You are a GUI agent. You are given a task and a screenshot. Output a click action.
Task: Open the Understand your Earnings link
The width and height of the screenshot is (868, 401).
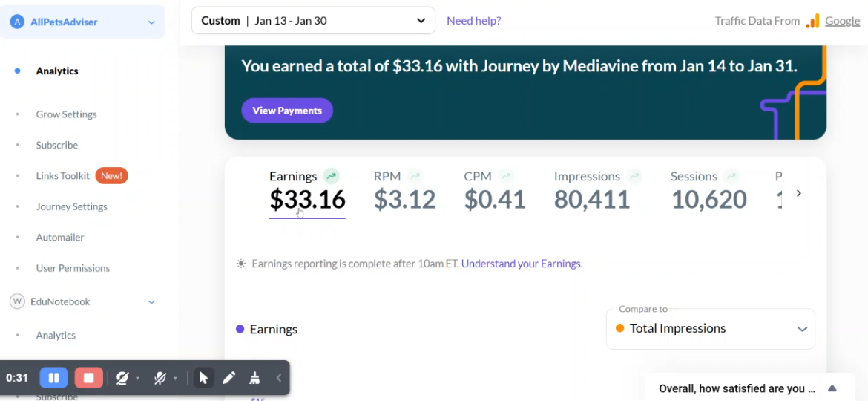point(522,264)
